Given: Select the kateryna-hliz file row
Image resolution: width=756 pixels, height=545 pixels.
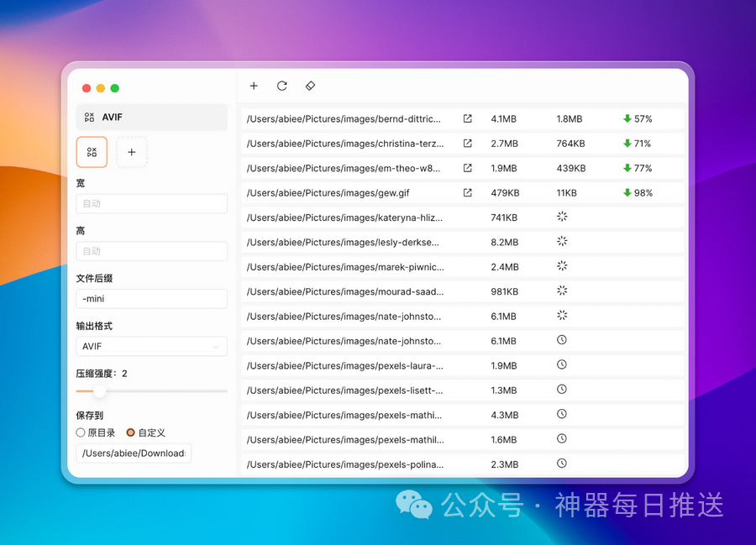Looking at the screenshot, I should (345, 217).
